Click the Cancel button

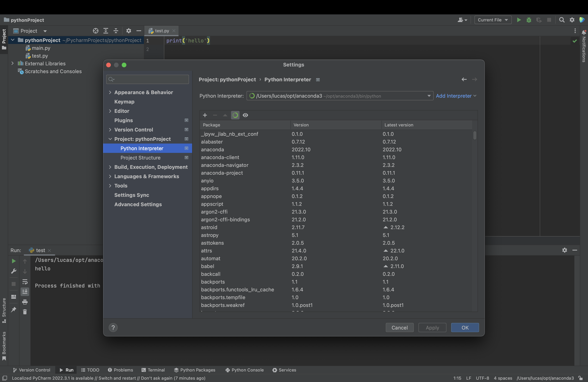coord(400,328)
